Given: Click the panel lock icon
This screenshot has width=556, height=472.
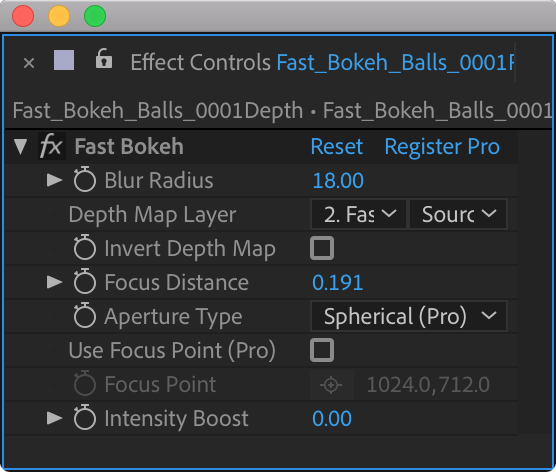Looking at the screenshot, I should 104,59.
